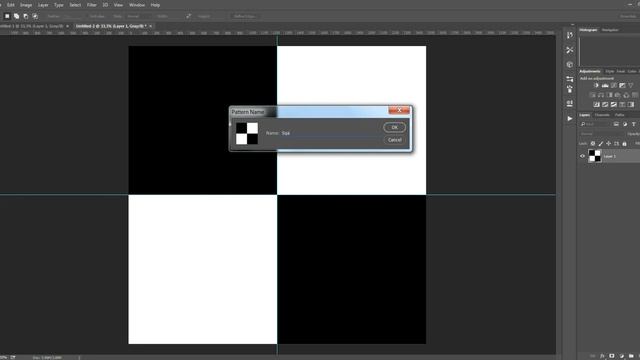This screenshot has height=360, width=640.
Task: Add a Color Balance adjustment
Action: pos(601,95)
